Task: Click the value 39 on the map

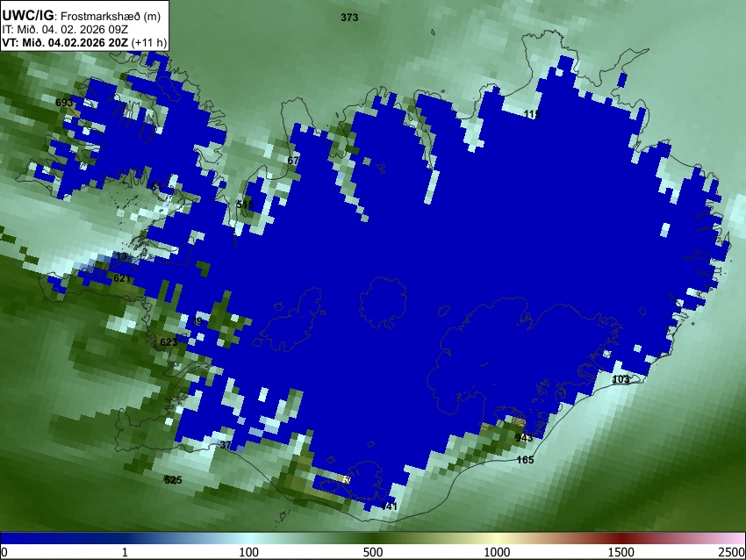Action: [197, 321]
